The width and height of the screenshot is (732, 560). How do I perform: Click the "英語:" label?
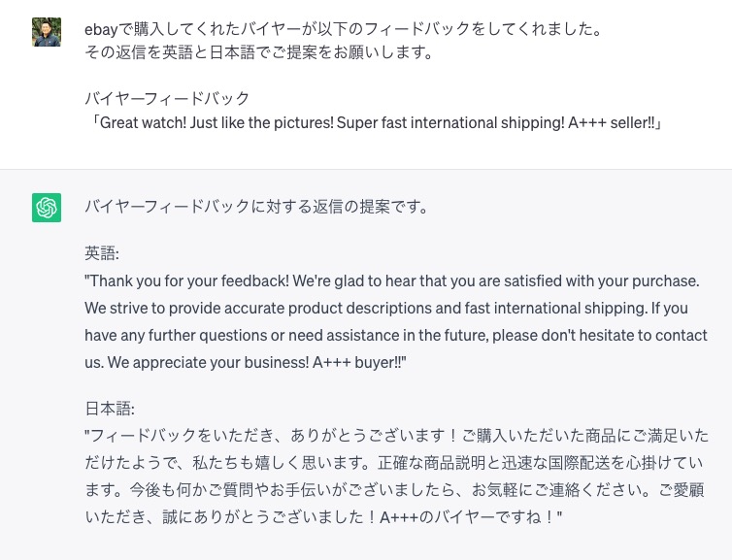(101, 254)
